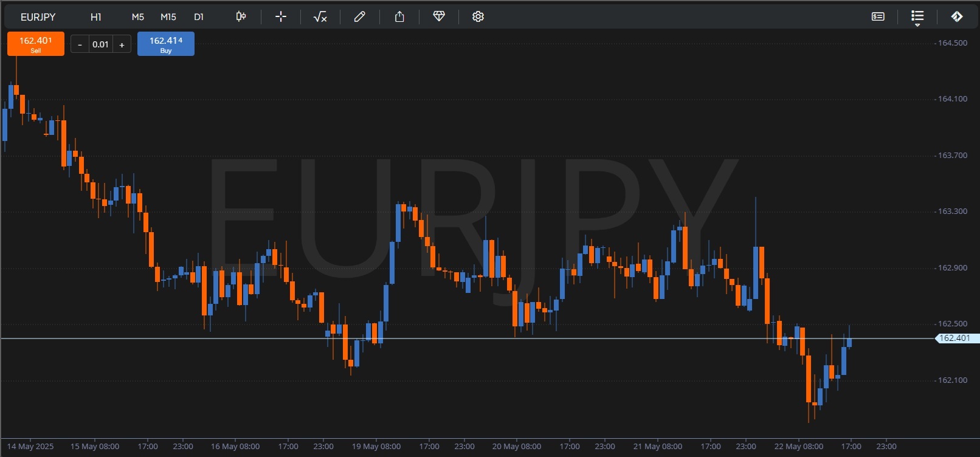Viewport: 980px width, 457px height.
Task: Switch to the M5 timeframe
Action: (x=138, y=17)
